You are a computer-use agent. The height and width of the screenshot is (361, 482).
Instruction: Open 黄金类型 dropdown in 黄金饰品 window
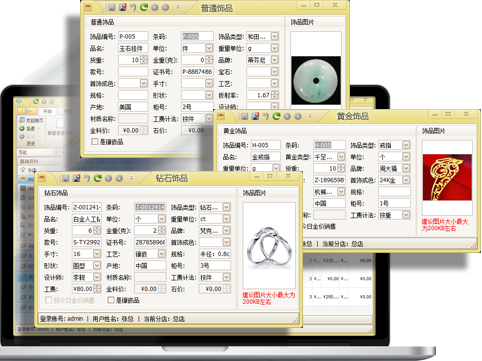341,157
